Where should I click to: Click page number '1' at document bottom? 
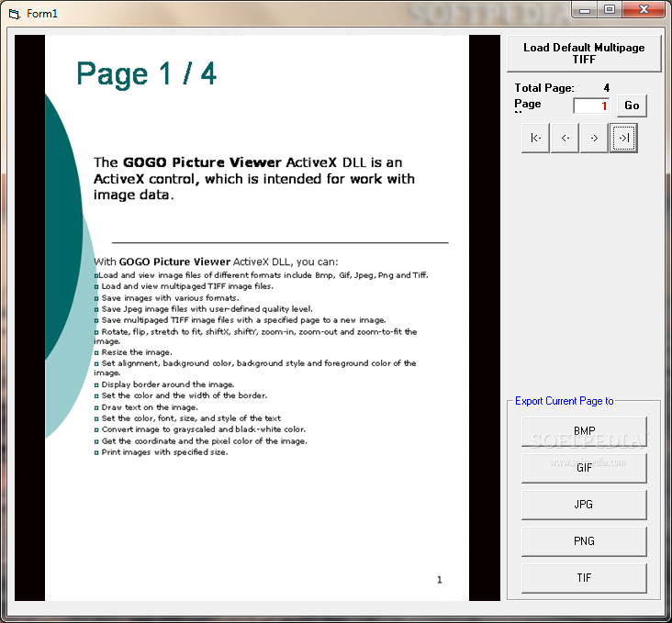pos(440,580)
